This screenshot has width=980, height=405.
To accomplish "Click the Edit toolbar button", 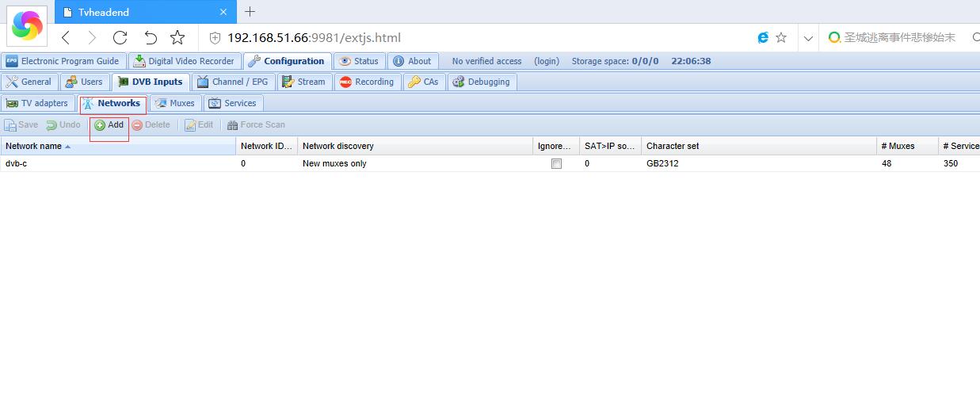I will tap(200, 124).
